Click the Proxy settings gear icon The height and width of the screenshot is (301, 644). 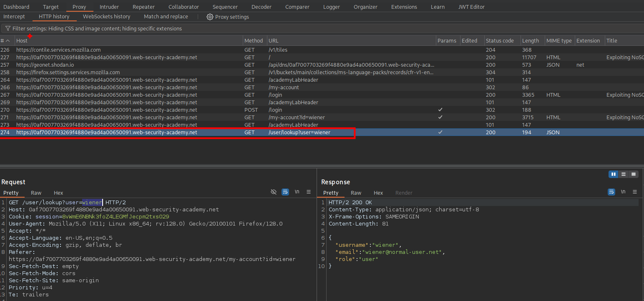point(210,17)
